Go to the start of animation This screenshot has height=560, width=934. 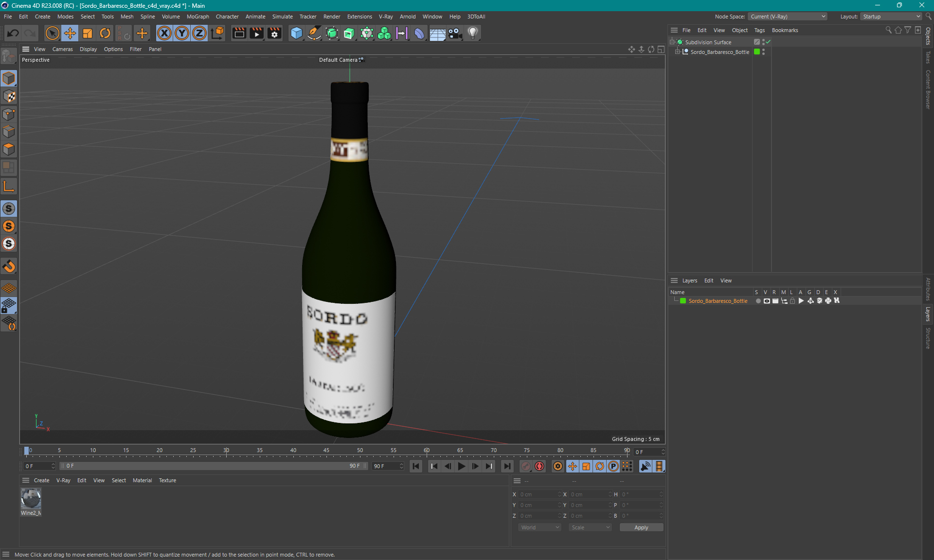[x=416, y=466]
